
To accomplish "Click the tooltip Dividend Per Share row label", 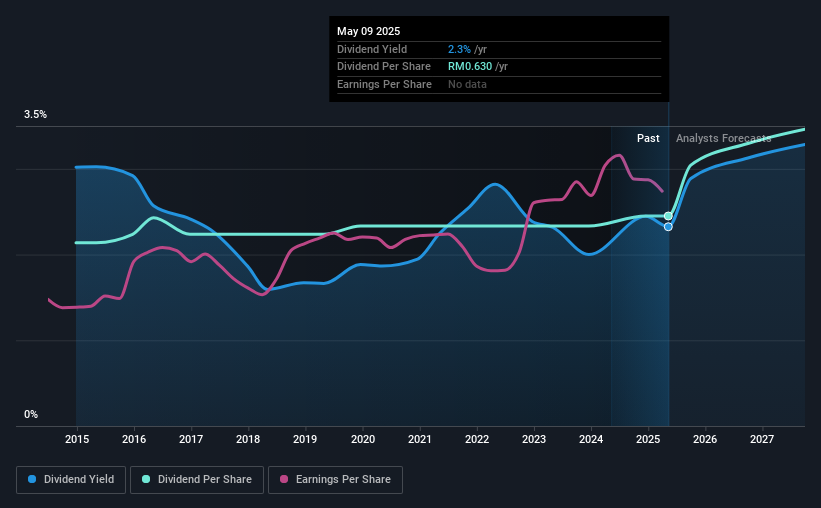I will pyautogui.click(x=384, y=67).
